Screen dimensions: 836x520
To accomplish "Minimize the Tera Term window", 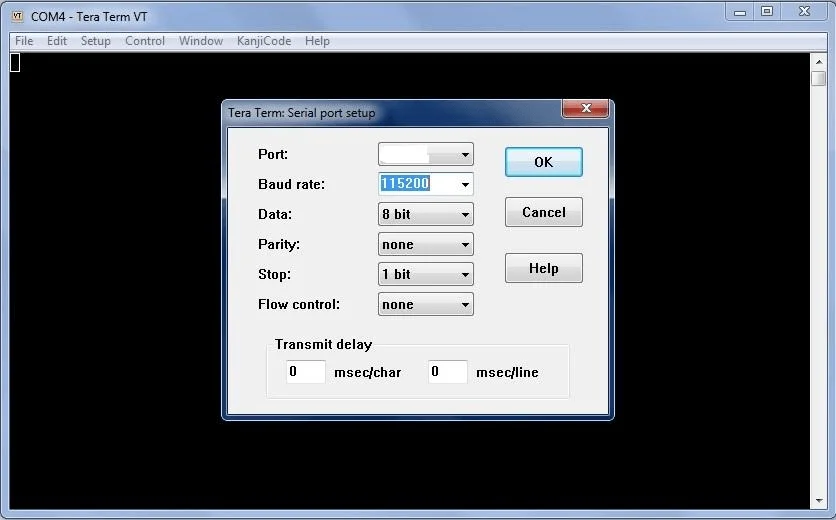I will (x=739, y=12).
